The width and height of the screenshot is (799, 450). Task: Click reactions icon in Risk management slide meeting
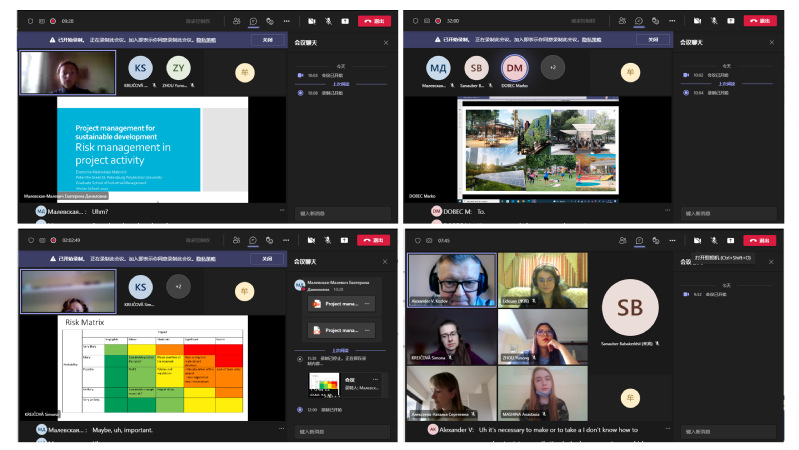(270, 20)
